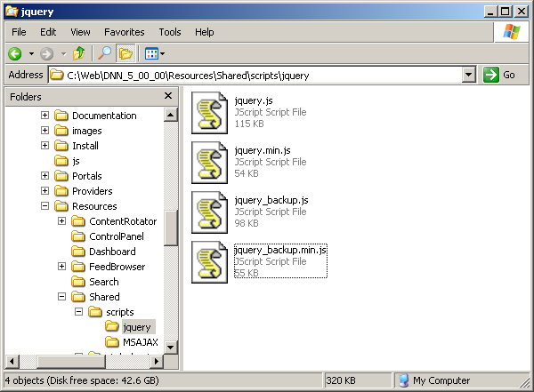
Task: Select the images folder icon
Action: coord(61,131)
